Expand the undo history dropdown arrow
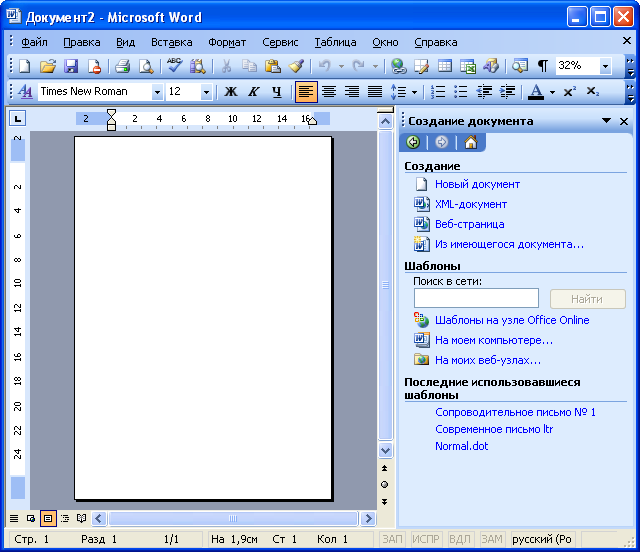 pos(341,66)
